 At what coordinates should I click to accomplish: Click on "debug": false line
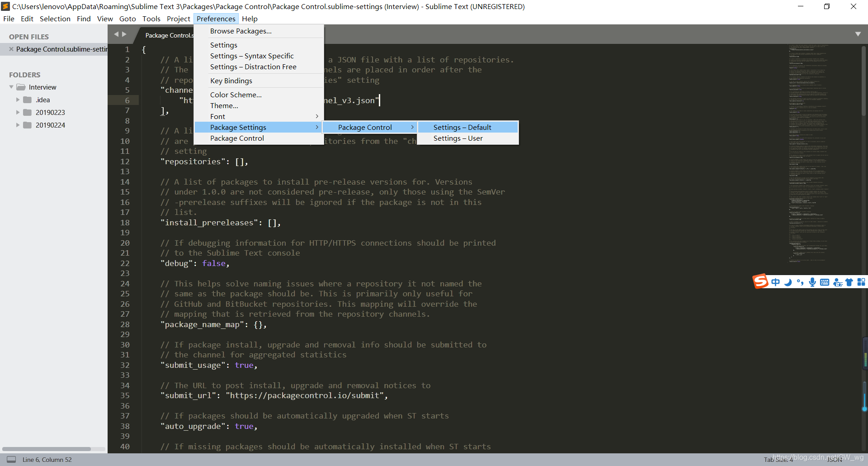(195, 263)
